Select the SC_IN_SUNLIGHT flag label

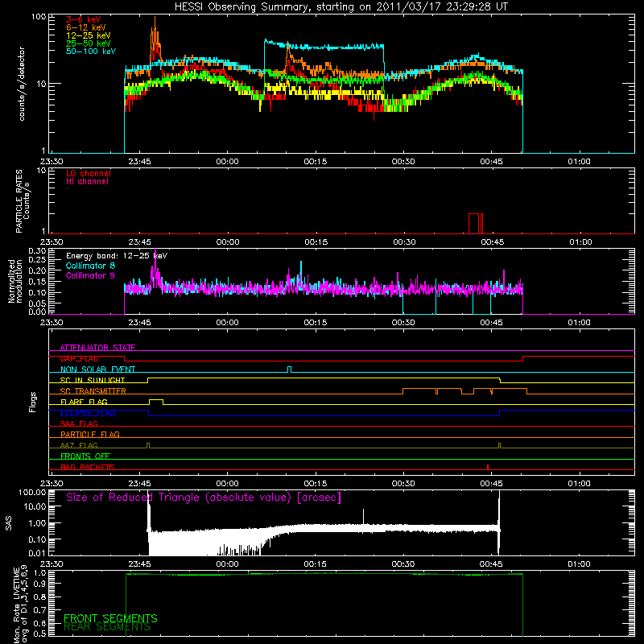(x=93, y=380)
